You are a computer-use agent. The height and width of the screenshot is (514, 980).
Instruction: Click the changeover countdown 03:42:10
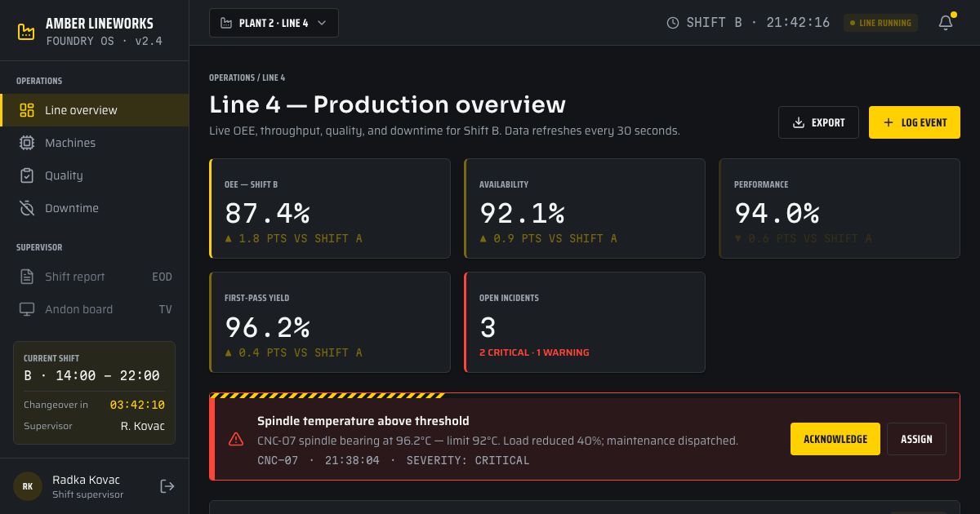coord(137,405)
